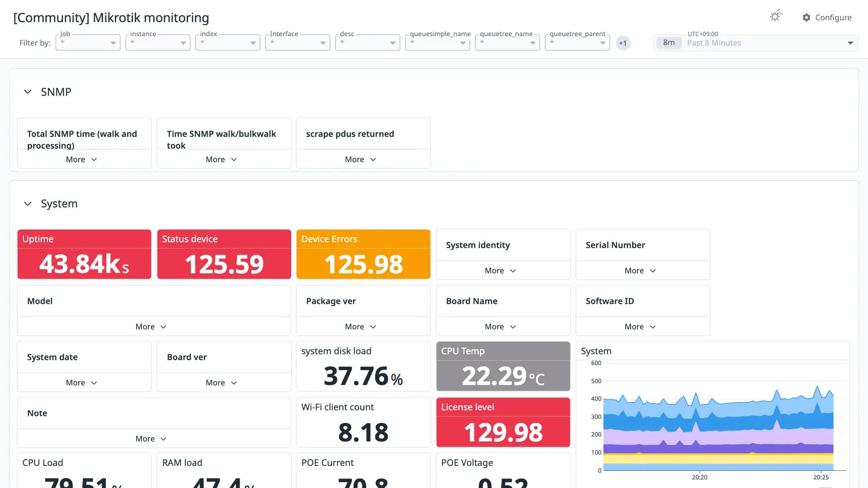Expand More under Time SNMP walk/bulkwalk took
The image size is (868, 488).
click(221, 160)
